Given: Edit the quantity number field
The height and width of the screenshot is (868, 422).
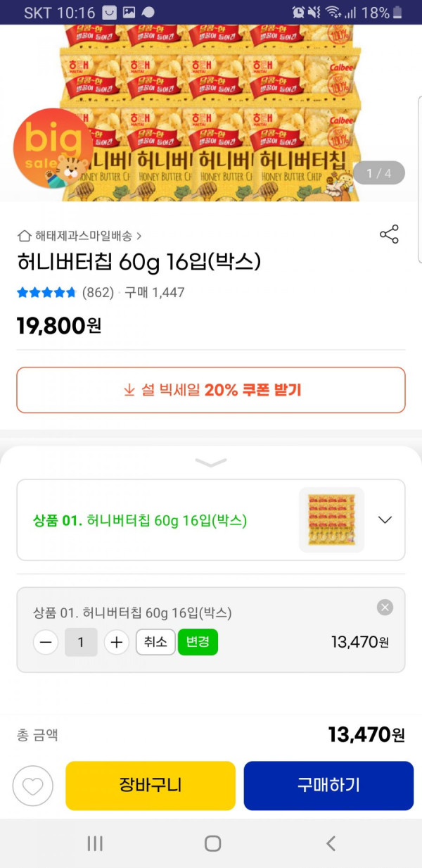Looking at the screenshot, I should (81, 642).
